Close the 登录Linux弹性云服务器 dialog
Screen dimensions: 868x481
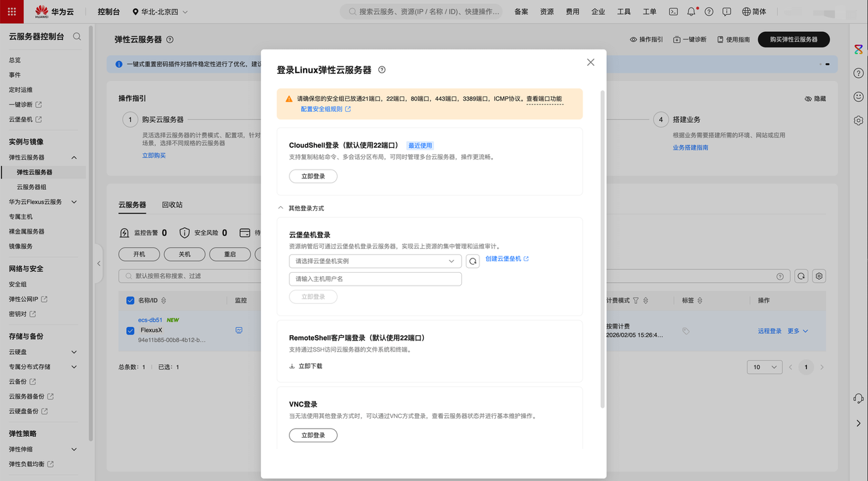pos(591,62)
